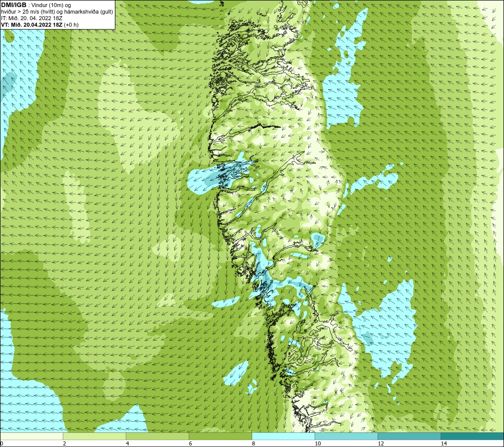
Task: Click the scale label 4
Action: 128,443
